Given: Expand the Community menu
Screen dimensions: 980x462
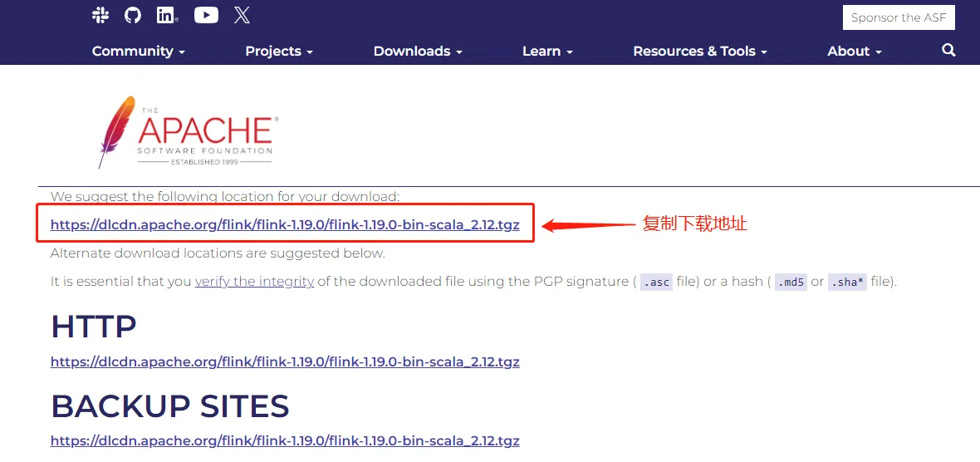Looking at the screenshot, I should pyautogui.click(x=139, y=52).
